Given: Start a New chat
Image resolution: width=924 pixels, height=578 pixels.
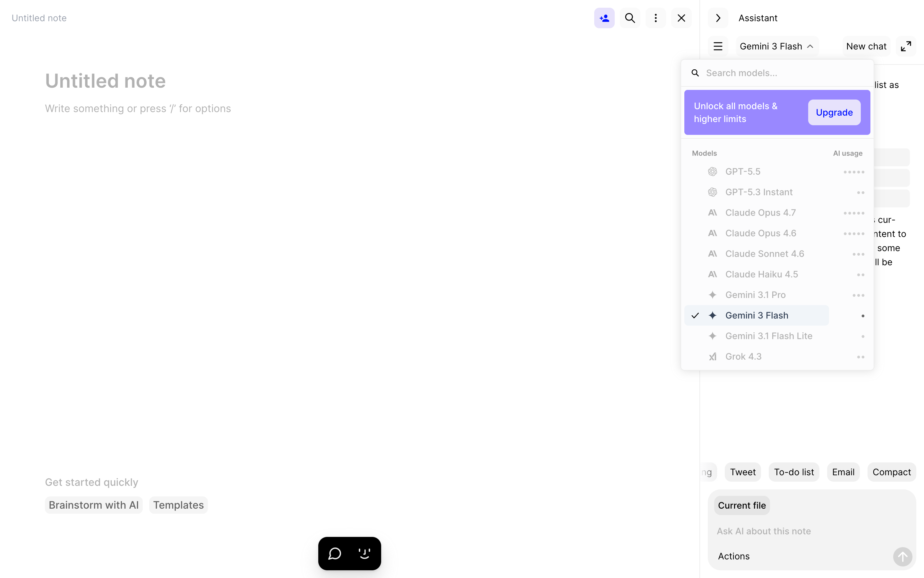Looking at the screenshot, I should [x=866, y=46].
